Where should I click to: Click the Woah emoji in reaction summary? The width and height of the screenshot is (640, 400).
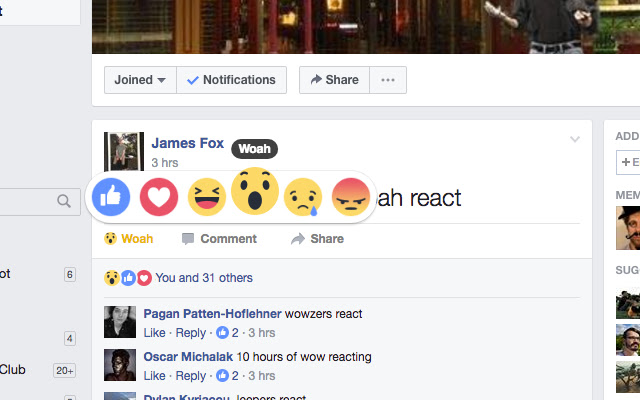coord(111,278)
